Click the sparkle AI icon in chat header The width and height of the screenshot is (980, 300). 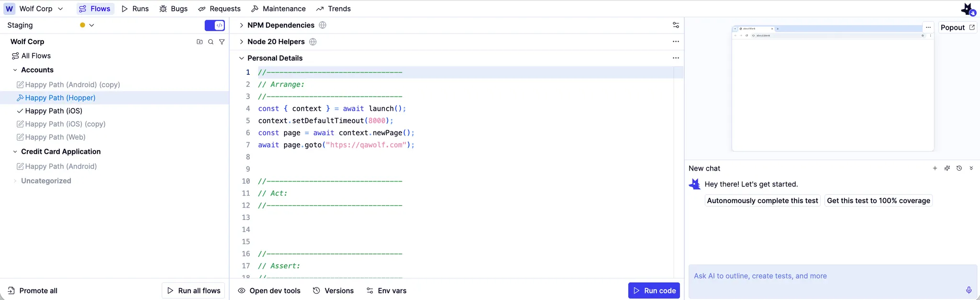(x=947, y=168)
